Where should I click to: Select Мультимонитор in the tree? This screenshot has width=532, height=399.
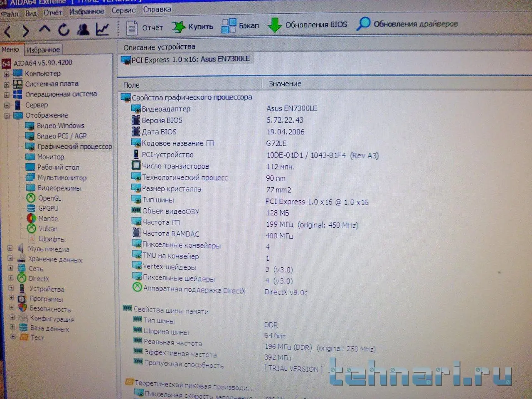coord(56,177)
